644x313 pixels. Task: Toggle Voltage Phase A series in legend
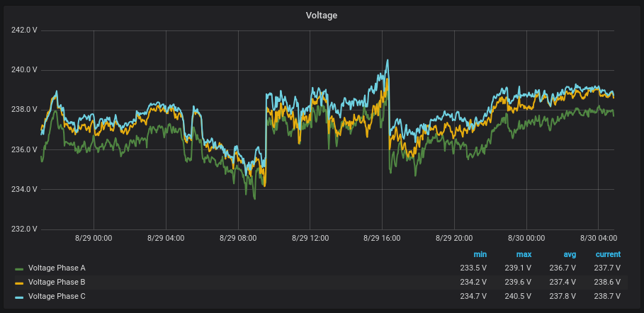pos(57,268)
